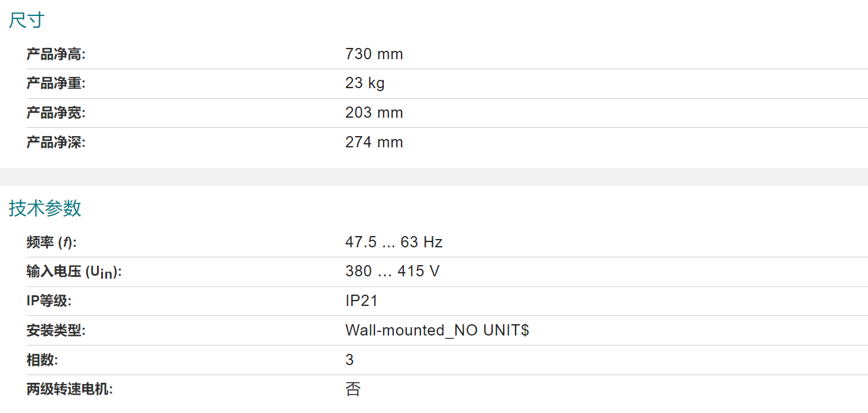The height and width of the screenshot is (413, 868).
Task: Click the 产品净宽 label
Action: click(x=56, y=113)
